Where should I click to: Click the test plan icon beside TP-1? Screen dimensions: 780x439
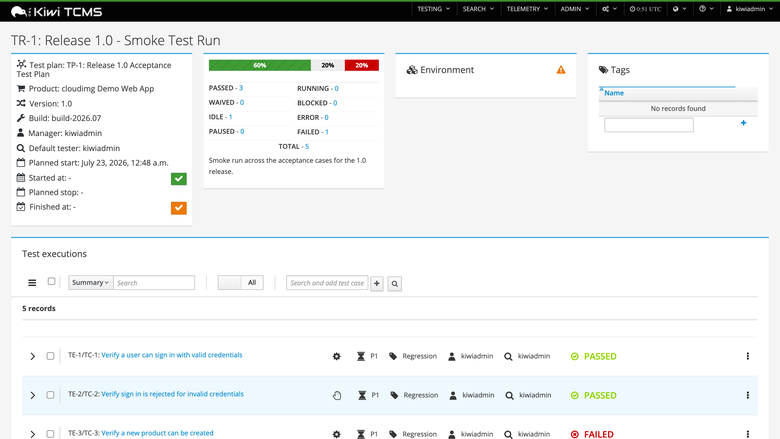21,64
